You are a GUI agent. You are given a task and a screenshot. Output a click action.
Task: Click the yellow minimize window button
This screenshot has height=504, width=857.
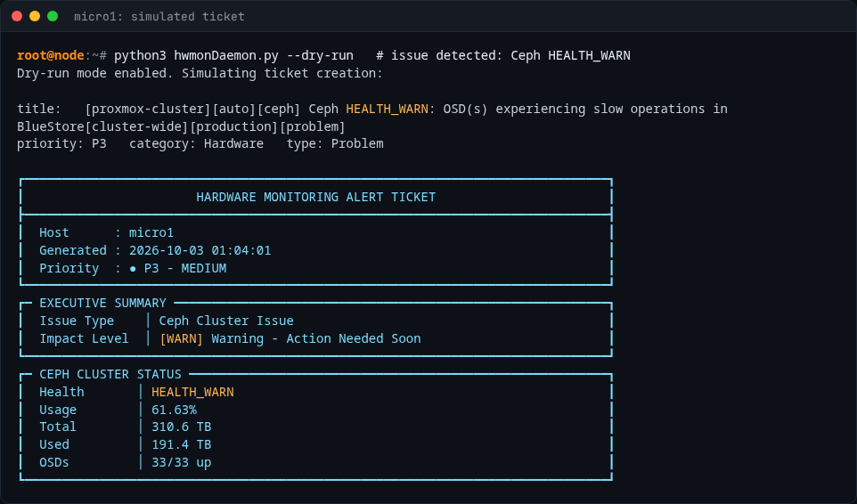pos(35,16)
